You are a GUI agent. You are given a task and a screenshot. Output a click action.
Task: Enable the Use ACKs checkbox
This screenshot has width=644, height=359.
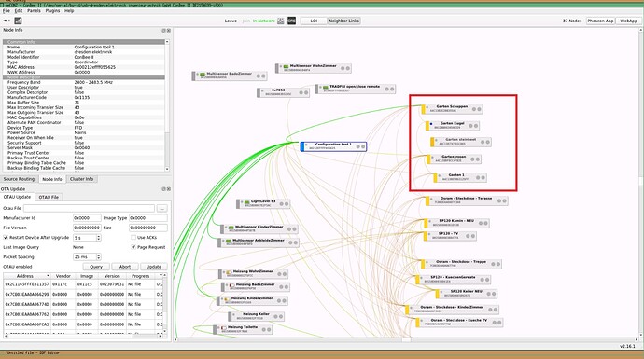point(133,238)
